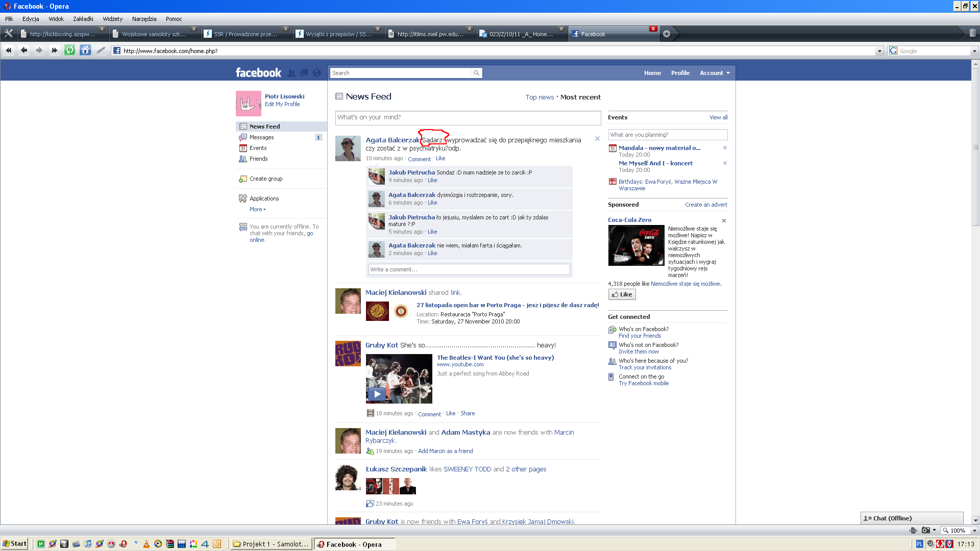Click the wand (pencil) icon in toolbar

tap(101, 51)
